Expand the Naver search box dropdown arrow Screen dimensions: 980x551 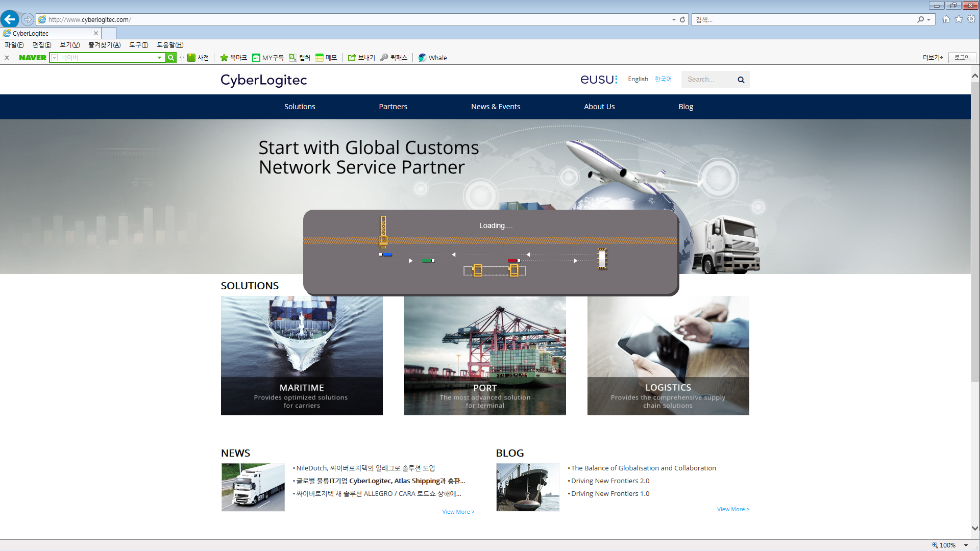[159, 58]
